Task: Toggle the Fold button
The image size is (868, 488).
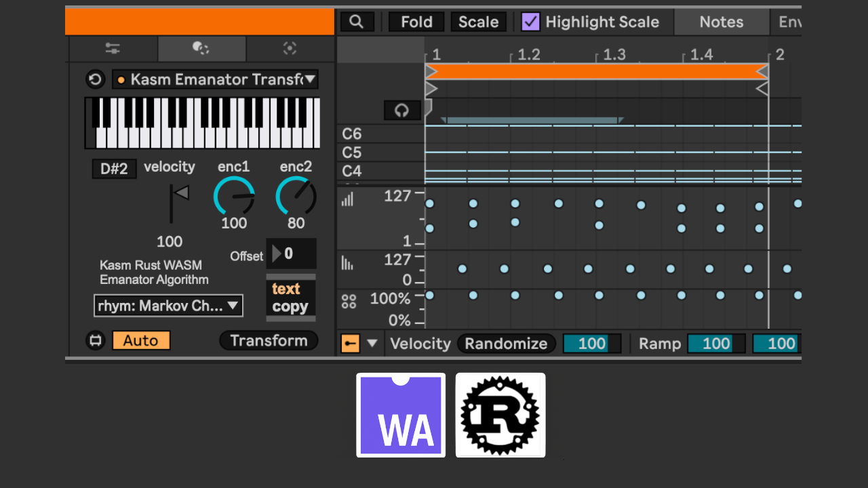Action: click(x=416, y=22)
